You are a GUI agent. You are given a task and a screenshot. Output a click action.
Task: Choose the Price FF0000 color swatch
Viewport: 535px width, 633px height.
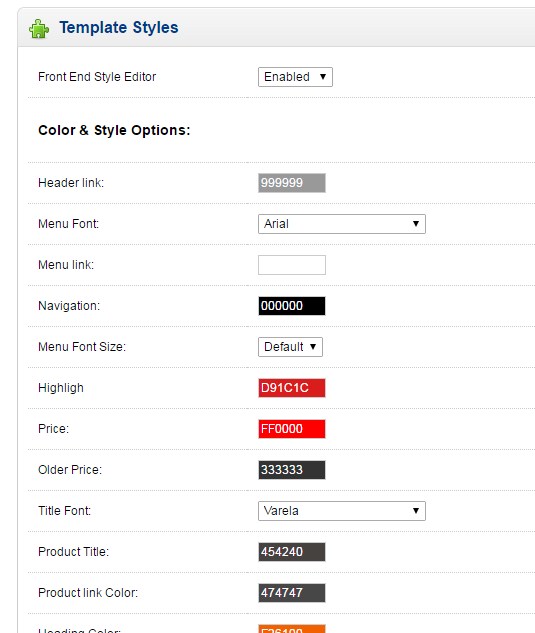tap(292, 429)
